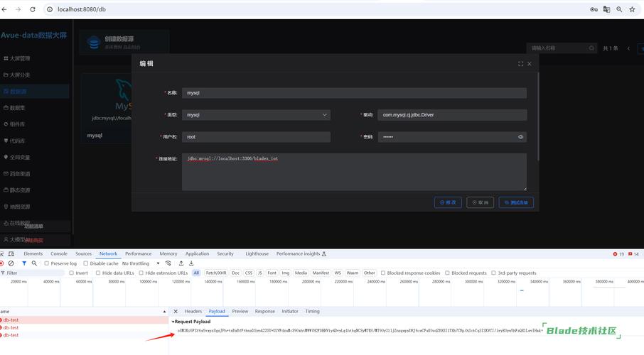Filter requests by Fetch/XHR type

[x=215, y=273]
